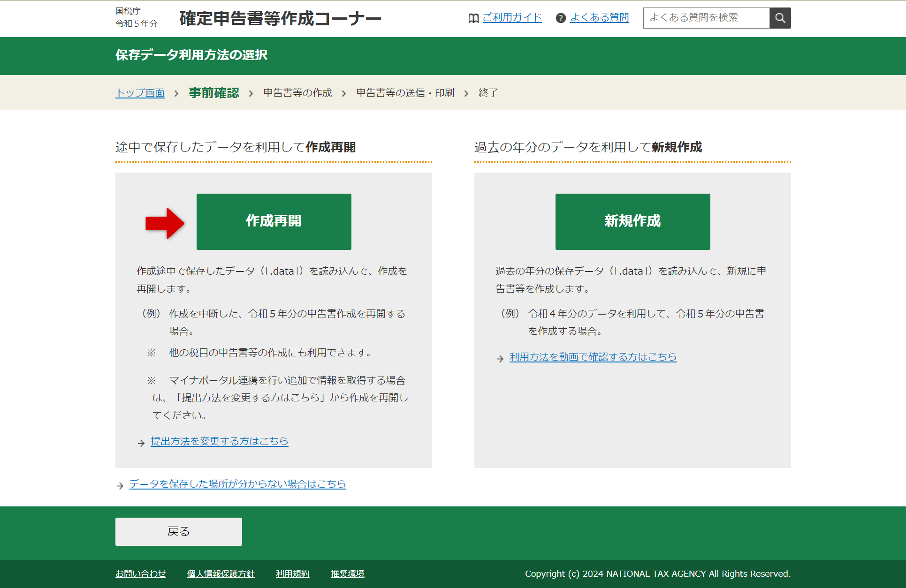Open the お問い合わせ footer link
The image size is (906, 588).
pyautogui.click(x=140, y=573)
